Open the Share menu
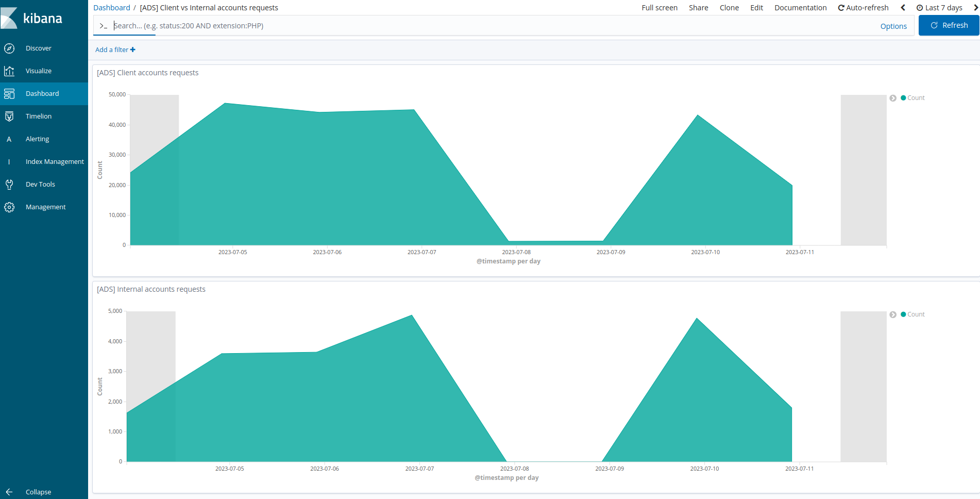This screenshot has width=980, height=499. [699, 8]
